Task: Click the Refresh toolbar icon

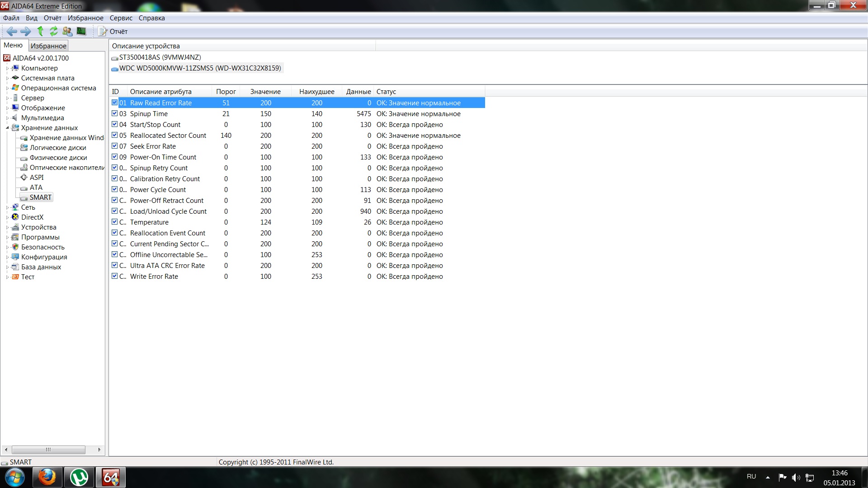Action: [54, 31]
